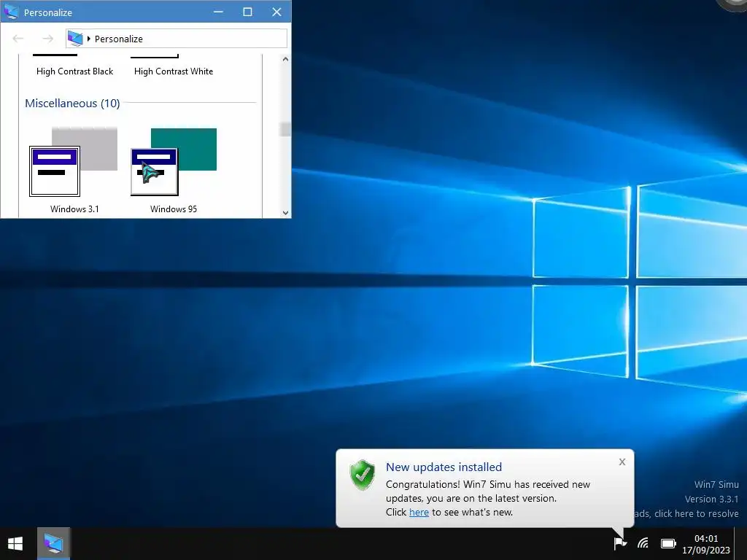Click the Personalize taskbar button
The height and width of the screenshot is (560, 747).
click(53, 543)
